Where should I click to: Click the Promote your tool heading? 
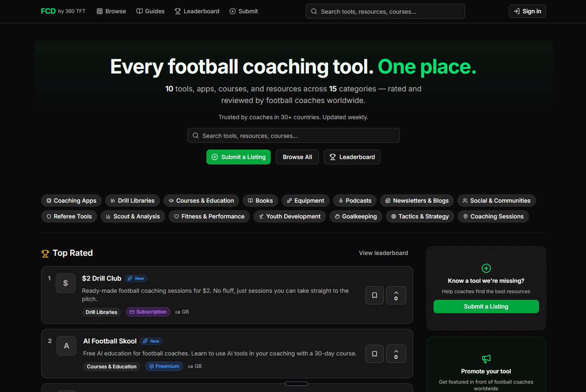tap(486, 371)
